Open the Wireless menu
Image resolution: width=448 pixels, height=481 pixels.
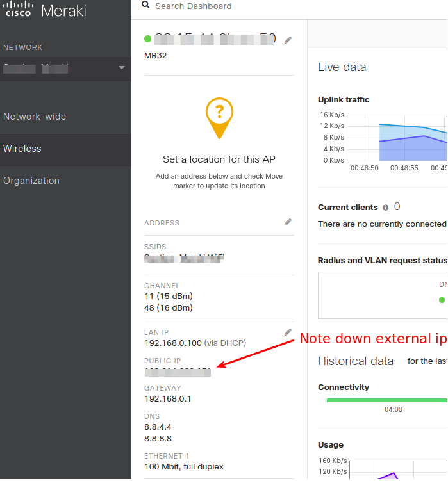tap(65, 149)
